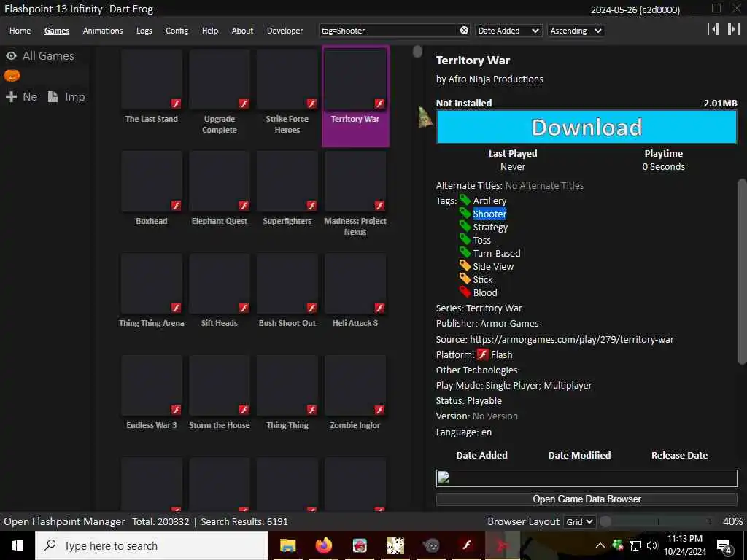Viewport: 747px width, 560px height.
Task: Open the Home tab
Action: coord(20,31)
